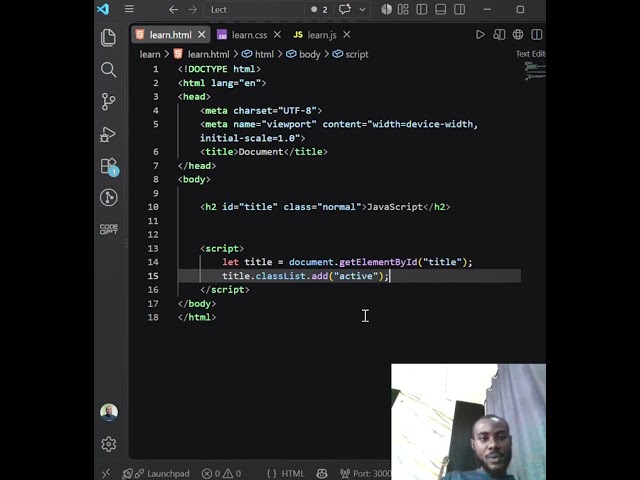This screenshot has width=640, height=480.
Task: Change language mode HTML
Action: point(293,473)
